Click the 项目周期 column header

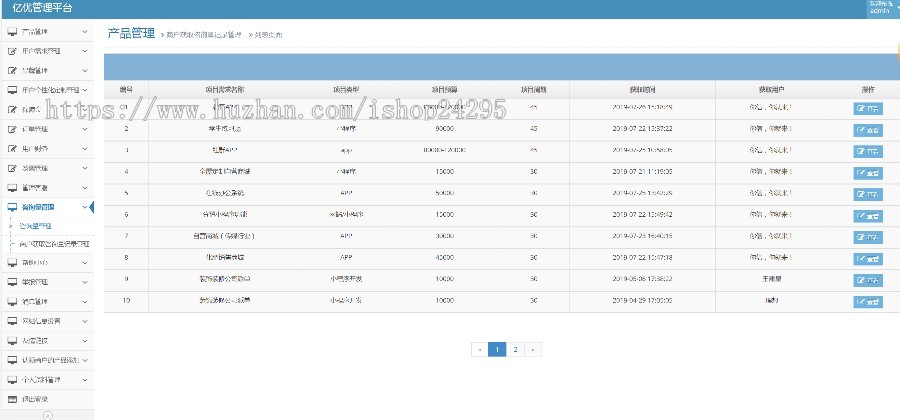pos(533,90)
